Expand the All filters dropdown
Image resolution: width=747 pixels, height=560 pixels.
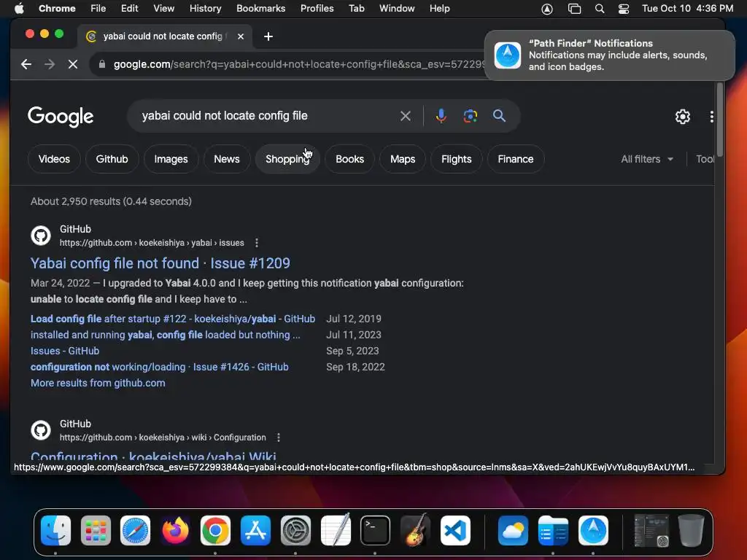coord(647,159)
